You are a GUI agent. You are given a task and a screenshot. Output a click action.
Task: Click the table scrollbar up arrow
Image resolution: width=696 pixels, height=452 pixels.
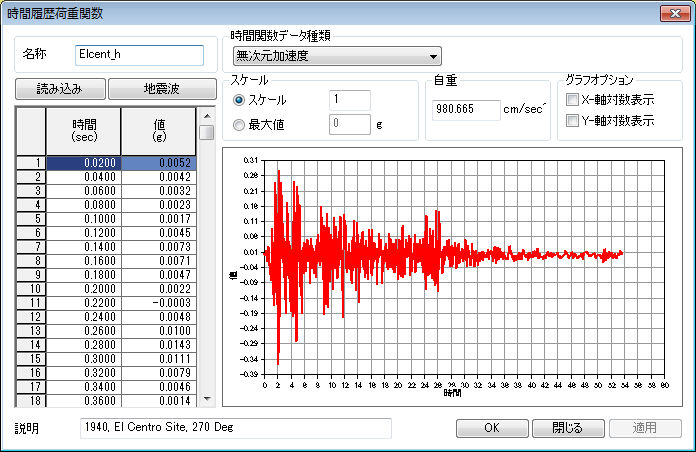point(207,116)
